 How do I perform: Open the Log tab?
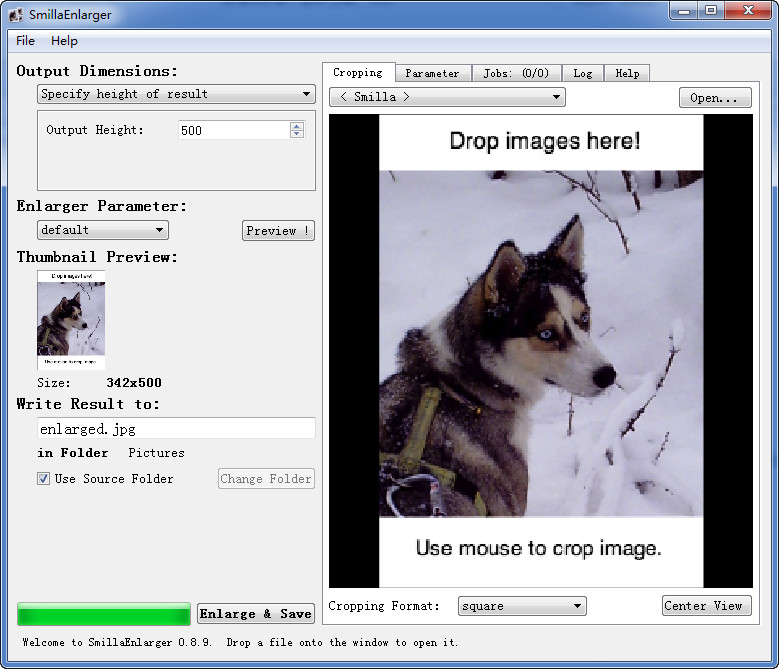pyautogui.click(x=582, y=73)
